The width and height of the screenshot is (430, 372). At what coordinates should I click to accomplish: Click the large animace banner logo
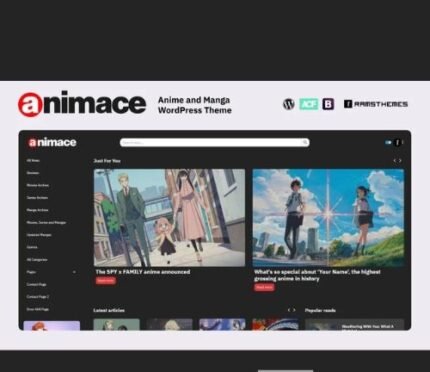pyautogui.click(x=82, y=104)
